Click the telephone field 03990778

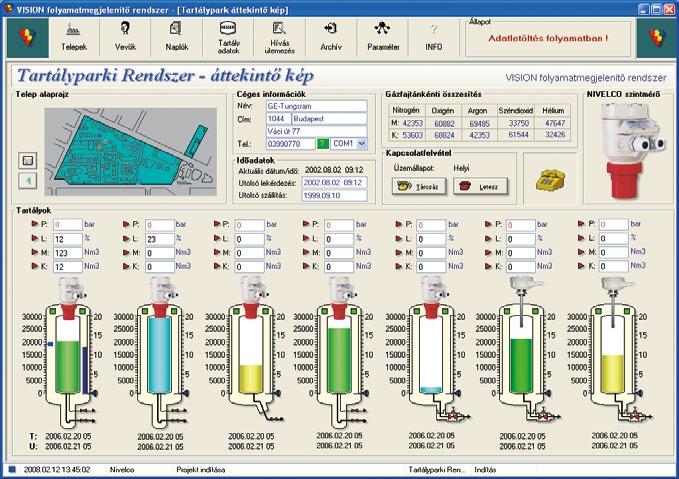point(291,144)
